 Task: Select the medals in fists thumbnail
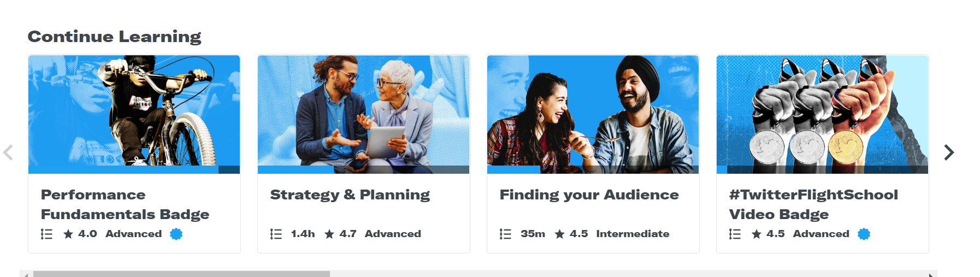click(x=822, y=110)
